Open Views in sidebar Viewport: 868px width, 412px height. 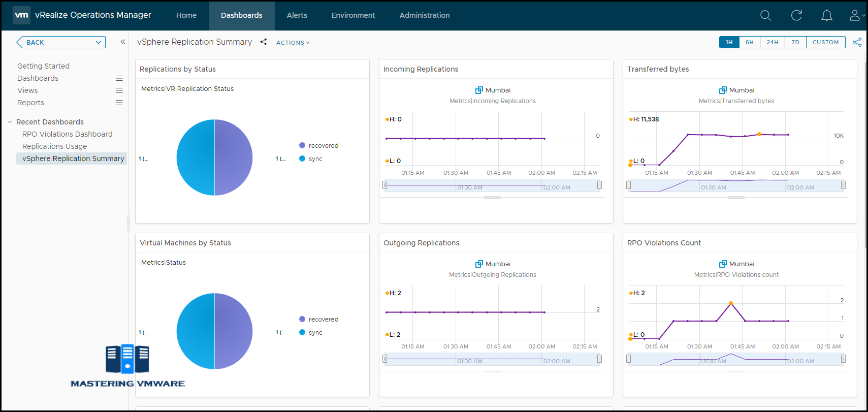tap(27, 90)
